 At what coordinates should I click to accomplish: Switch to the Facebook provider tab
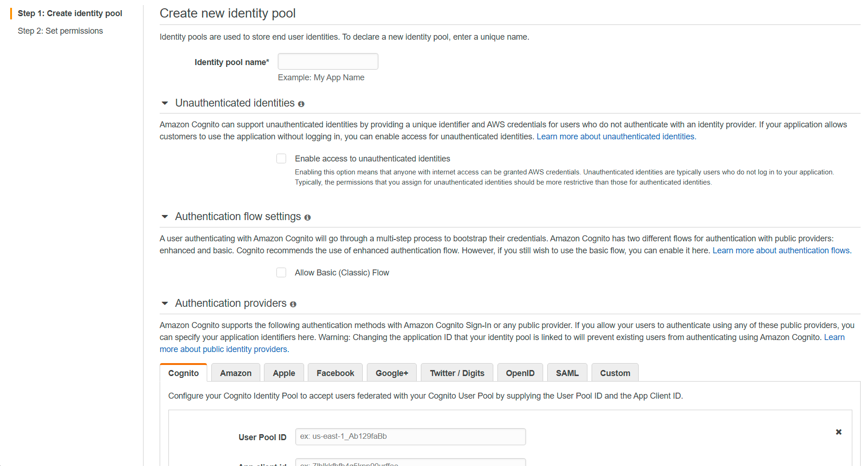[335, 373]
